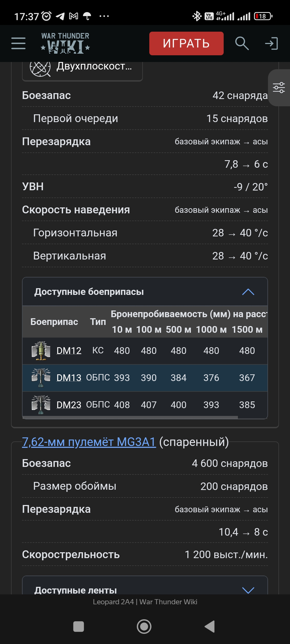290x644 pixels.
Task: Expand the Доступные ленты section
Action: pos(248,590)
